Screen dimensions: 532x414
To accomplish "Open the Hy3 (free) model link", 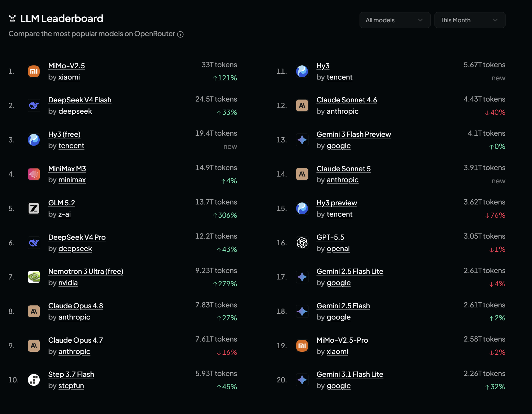I will coord(64,134).
